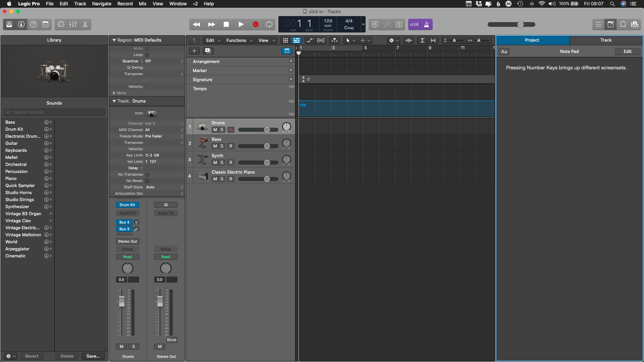Open Smart Controls button
Image resolution: width=644 pixels, height=362 pixels.
pos(61,24)
